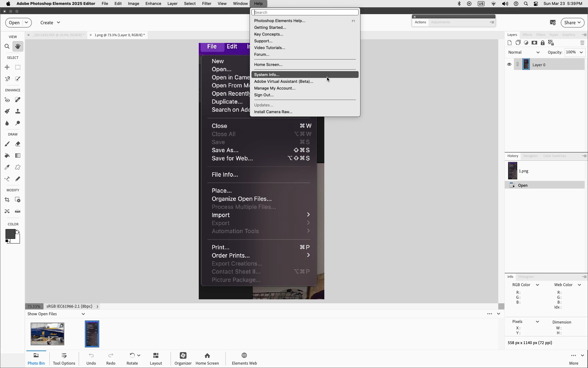Click the foreground color swatch
Screen dimensions: 588x368
coord(10,234)
